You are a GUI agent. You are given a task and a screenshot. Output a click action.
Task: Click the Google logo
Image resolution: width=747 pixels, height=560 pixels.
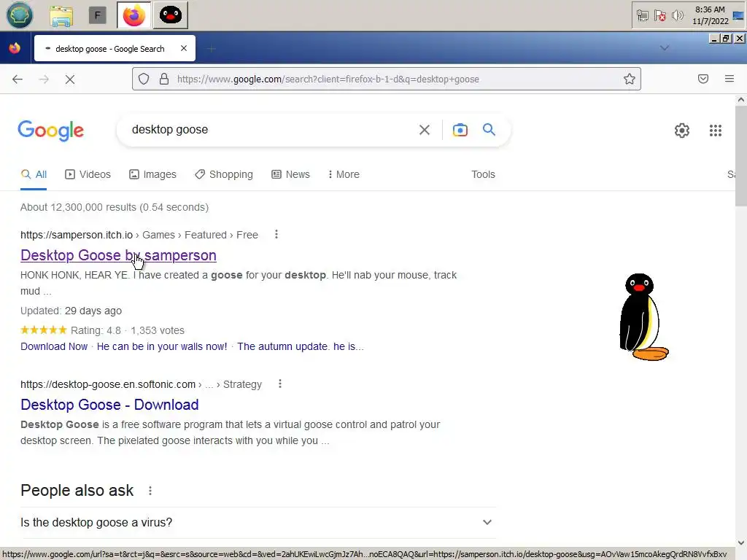point(50,131)
